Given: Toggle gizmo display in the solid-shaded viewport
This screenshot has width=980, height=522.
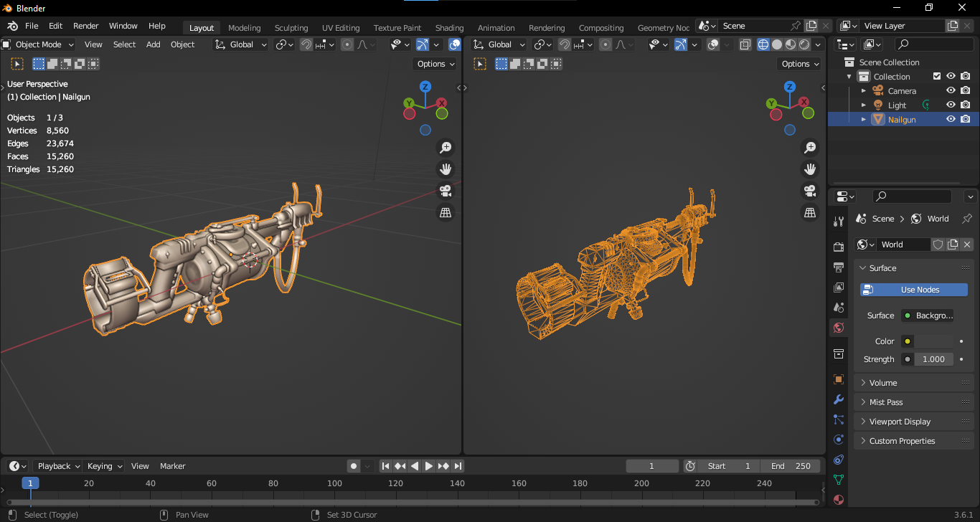Looking at the screenshot, I should tap(422, 44).
